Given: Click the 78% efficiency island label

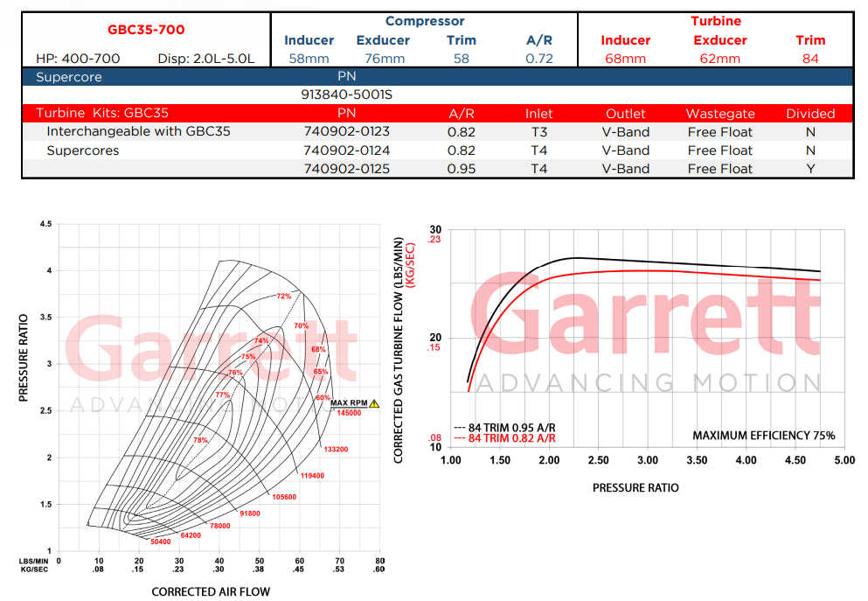Looking at the screenshot, I should click(x=200, y=440).
